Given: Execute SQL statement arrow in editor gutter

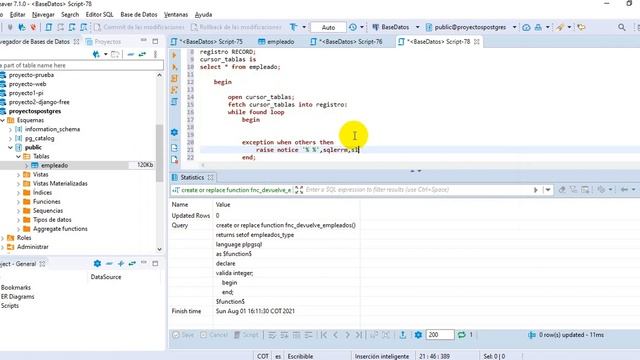Looking at the screenshot, I should [174, 55].
